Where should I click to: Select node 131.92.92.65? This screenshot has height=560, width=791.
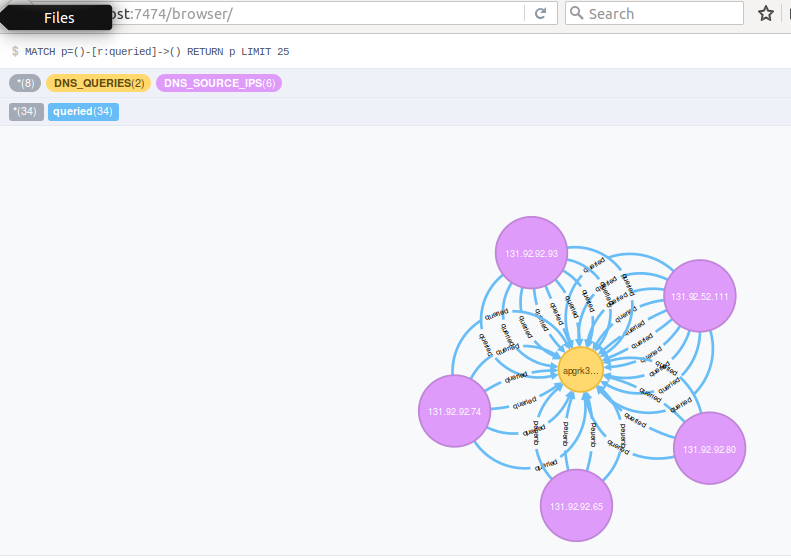(x=577, y=506)
